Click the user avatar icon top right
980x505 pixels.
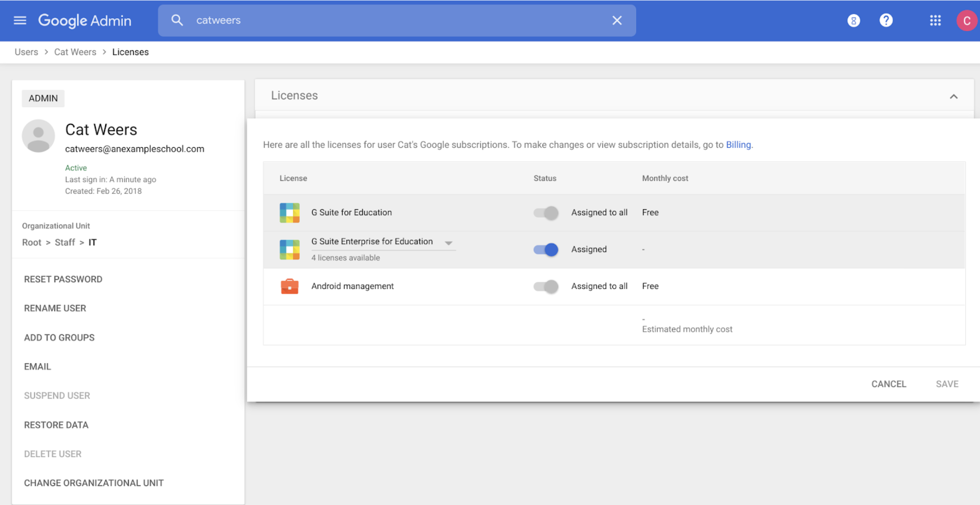[965, 19]
